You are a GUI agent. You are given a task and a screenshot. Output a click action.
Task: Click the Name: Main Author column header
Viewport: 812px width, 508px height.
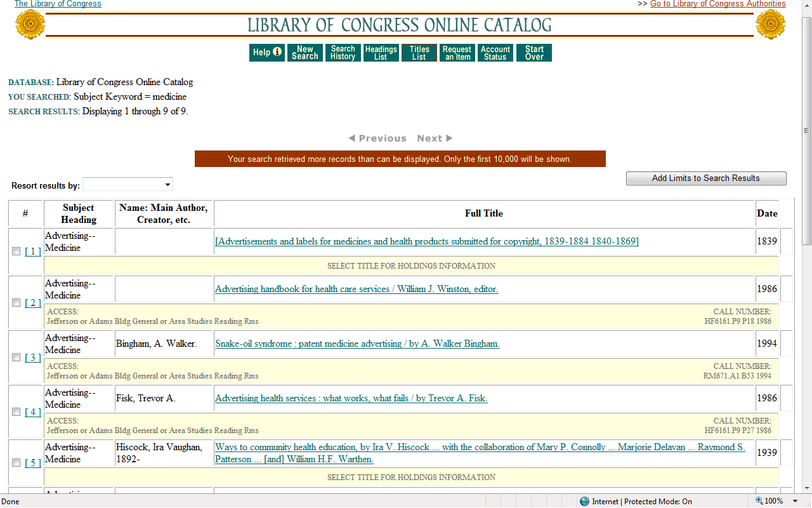[x=164, y=213]
